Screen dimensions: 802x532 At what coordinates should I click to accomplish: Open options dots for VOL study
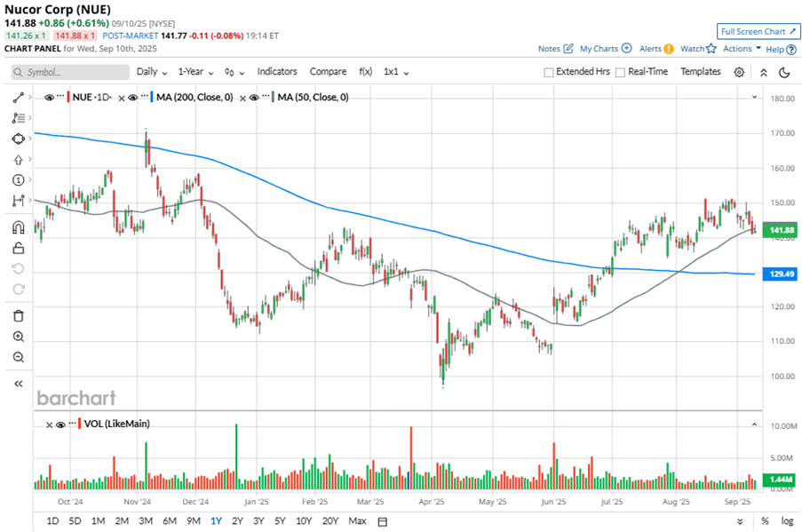(x=72, y=423)
